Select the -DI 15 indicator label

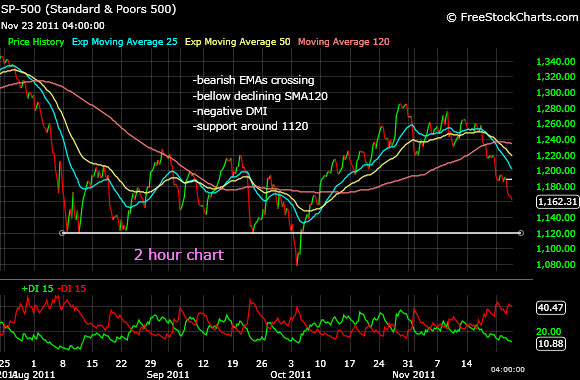72,289
